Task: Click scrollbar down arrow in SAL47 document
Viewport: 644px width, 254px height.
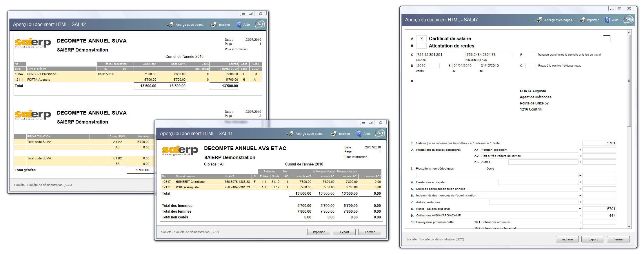Action: pos(629,227)
